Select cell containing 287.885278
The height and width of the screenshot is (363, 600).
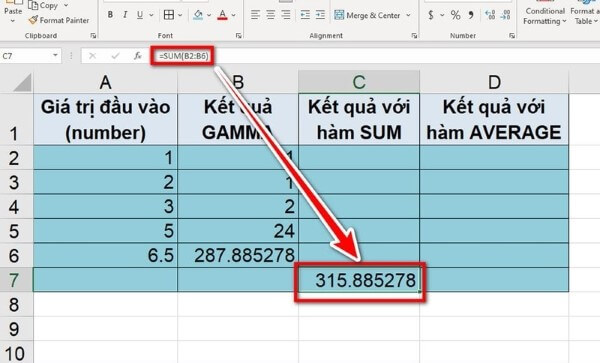[238, 256]
